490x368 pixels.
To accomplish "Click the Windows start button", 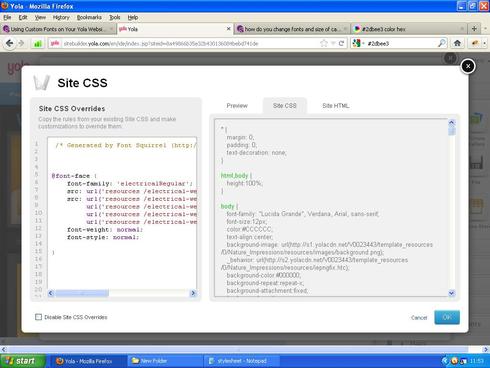I will tap(22, 361).
